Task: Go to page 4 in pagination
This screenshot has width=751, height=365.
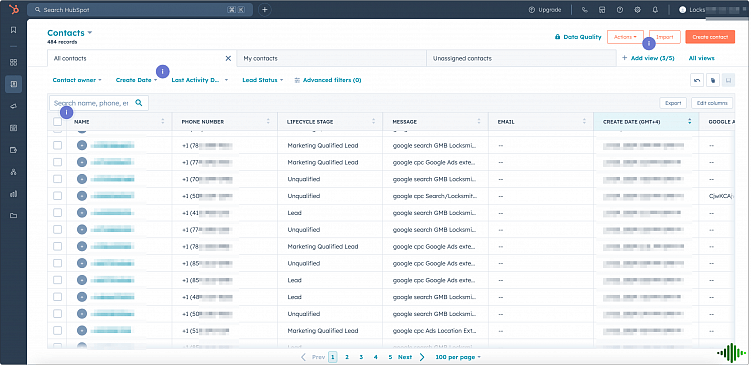Action: 376,357
